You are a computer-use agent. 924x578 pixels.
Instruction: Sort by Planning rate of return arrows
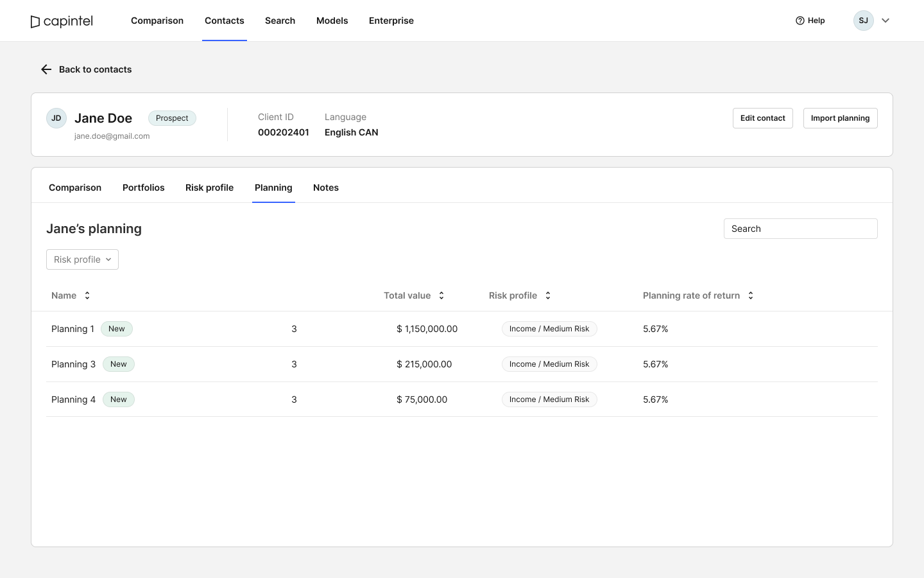[751, 295]
